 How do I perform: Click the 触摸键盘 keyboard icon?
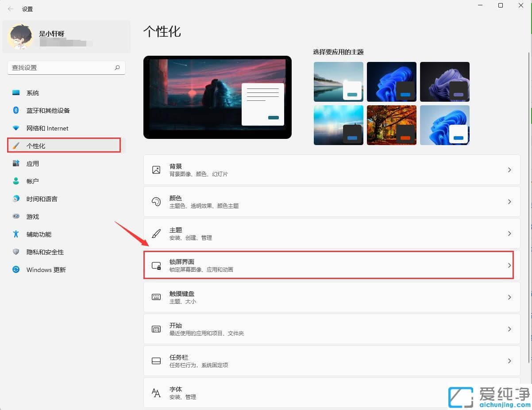click(x=156, y=297)
